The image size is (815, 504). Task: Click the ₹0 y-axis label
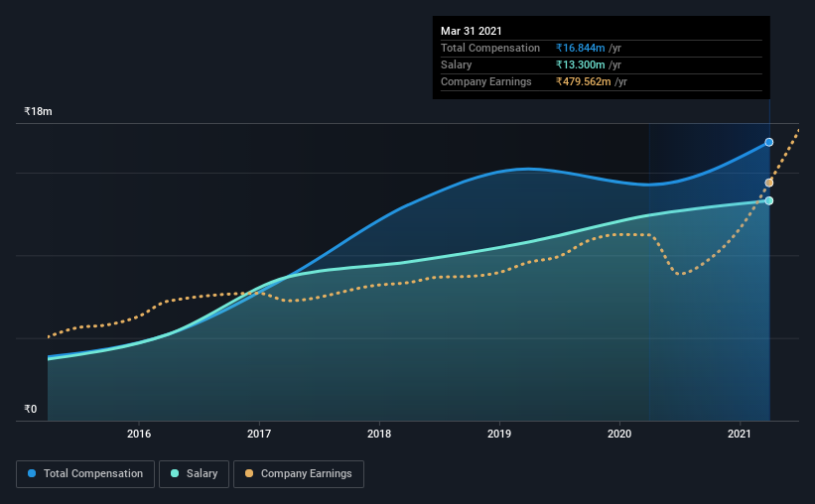pos(30,410)
